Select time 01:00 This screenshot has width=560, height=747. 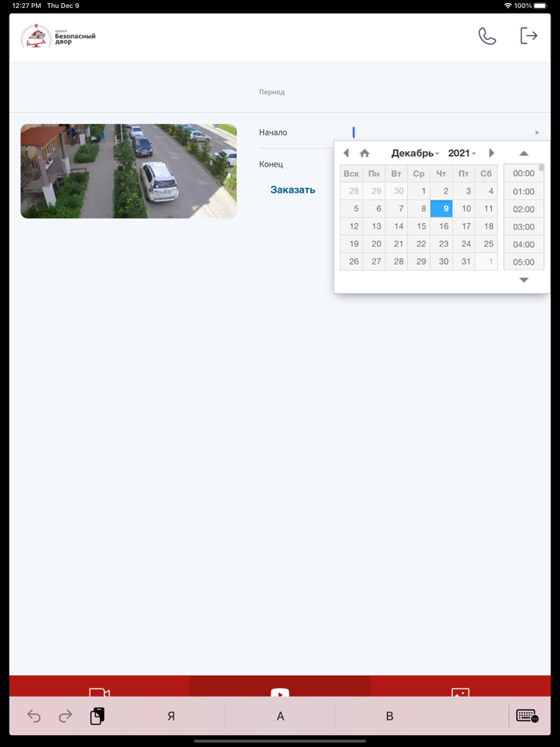pyautogui.click(x=523, y=191)
